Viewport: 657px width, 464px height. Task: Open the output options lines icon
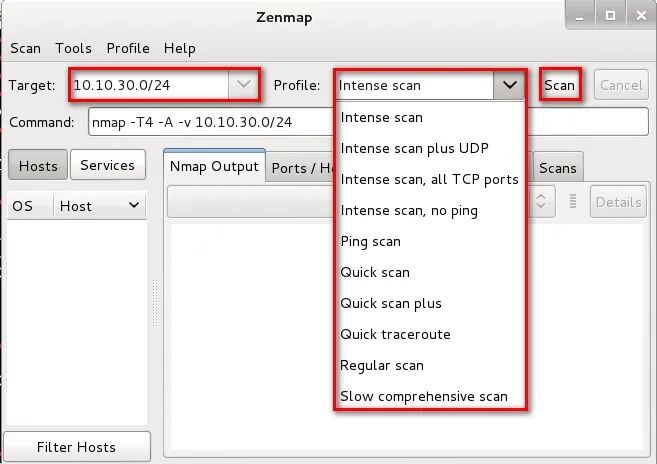(x=573, y=201)
